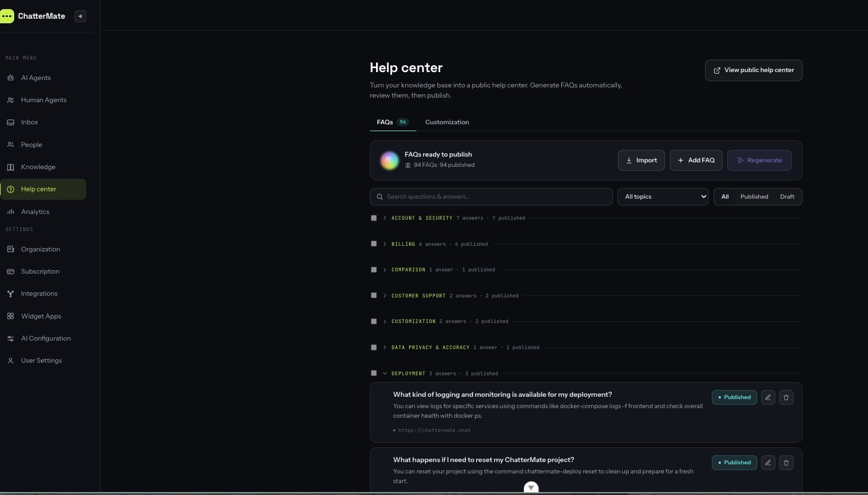
Task: Select the Data Privacy & Accuracy checkbox
Action: [x=374, y=347]
